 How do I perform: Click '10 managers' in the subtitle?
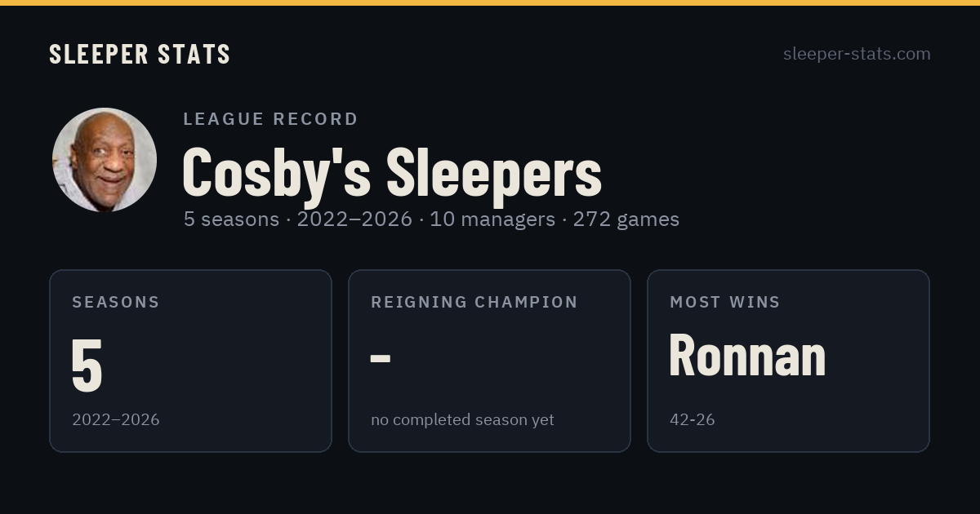pos(492,219)
